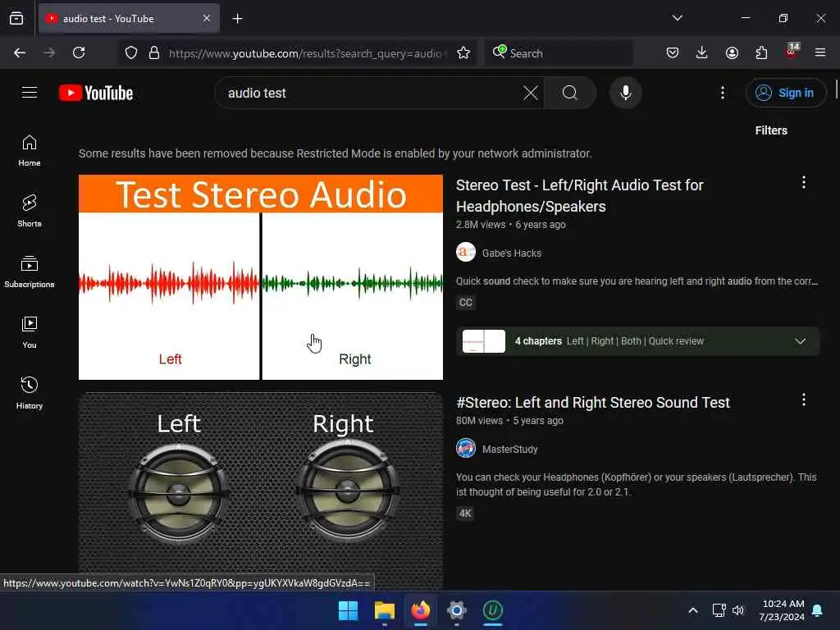Image resolution: width=840 pixels, height=630 pixels.
Task: Start voice search with microphone icon
Action: [625, 93]
